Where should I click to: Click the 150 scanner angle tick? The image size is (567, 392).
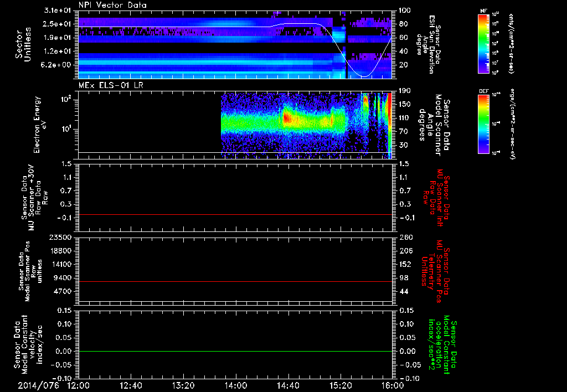(406, 104)
